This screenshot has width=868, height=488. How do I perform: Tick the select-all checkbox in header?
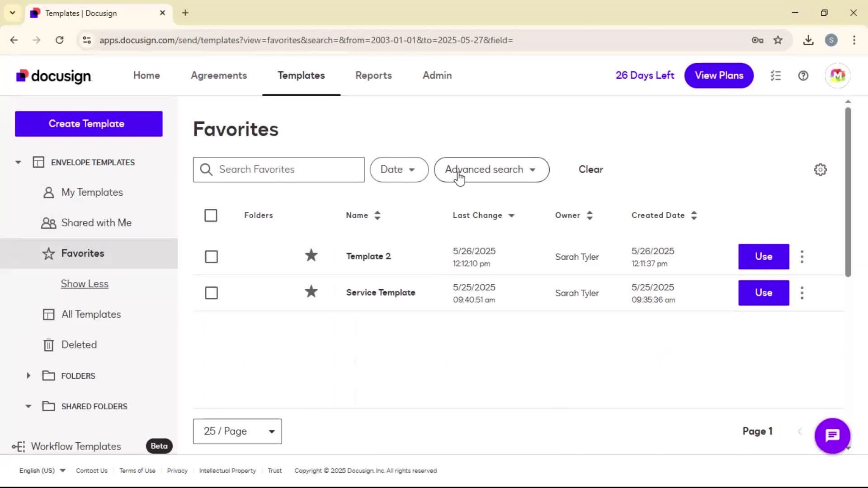click(211, 216)
